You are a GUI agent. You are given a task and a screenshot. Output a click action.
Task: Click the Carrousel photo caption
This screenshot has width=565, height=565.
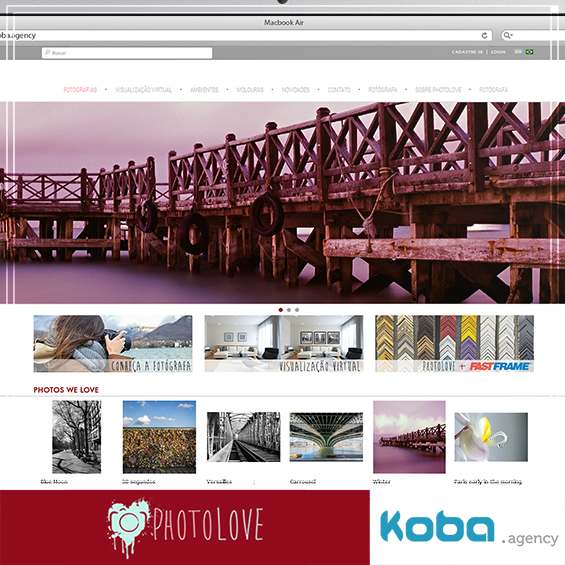click(303, 481)
